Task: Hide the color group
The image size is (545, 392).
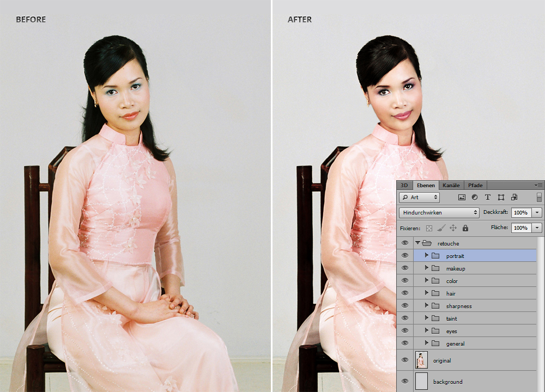Action: 405,280
